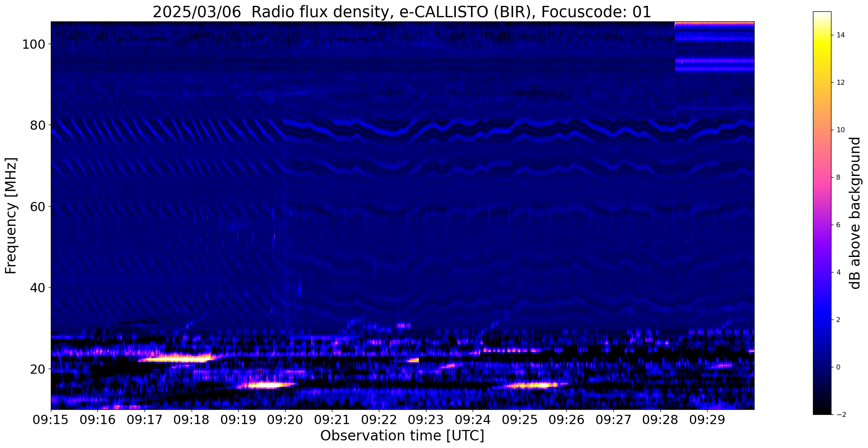Click the colorbar tick value 2

coord(838,320)
